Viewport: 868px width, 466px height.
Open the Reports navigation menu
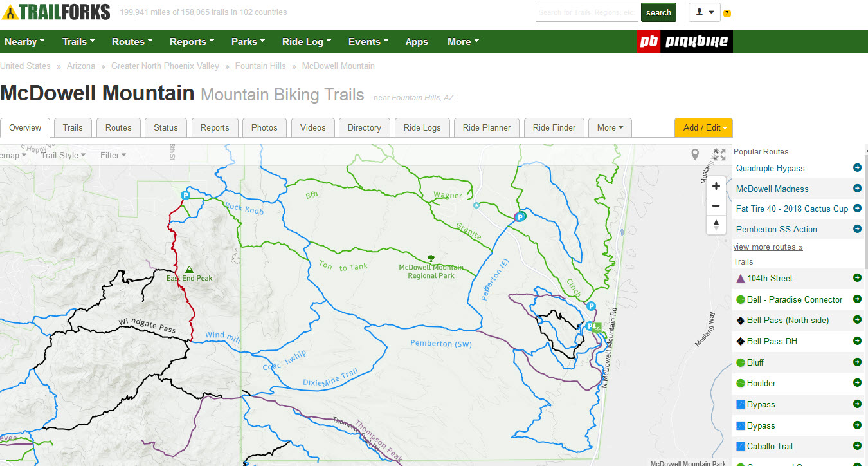coord(192,42)
